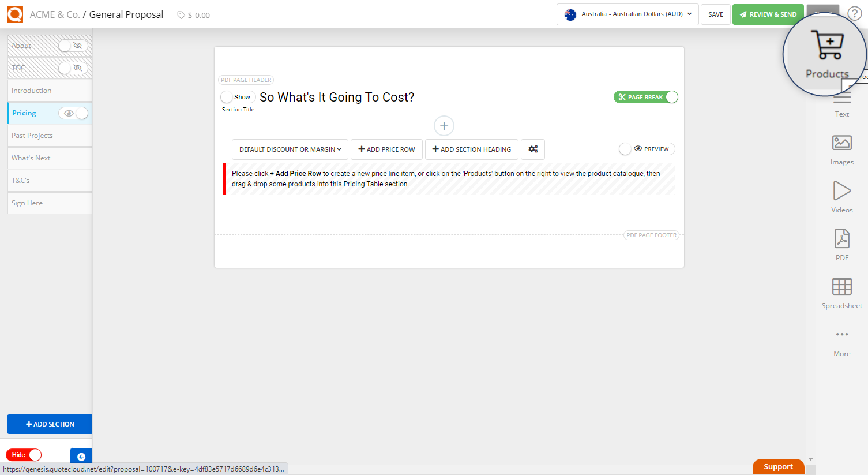Expand Default Discount or Margin dropdown
Image resolution: width=868 pixels, height=475 pixels.
(x=290, y=149)
